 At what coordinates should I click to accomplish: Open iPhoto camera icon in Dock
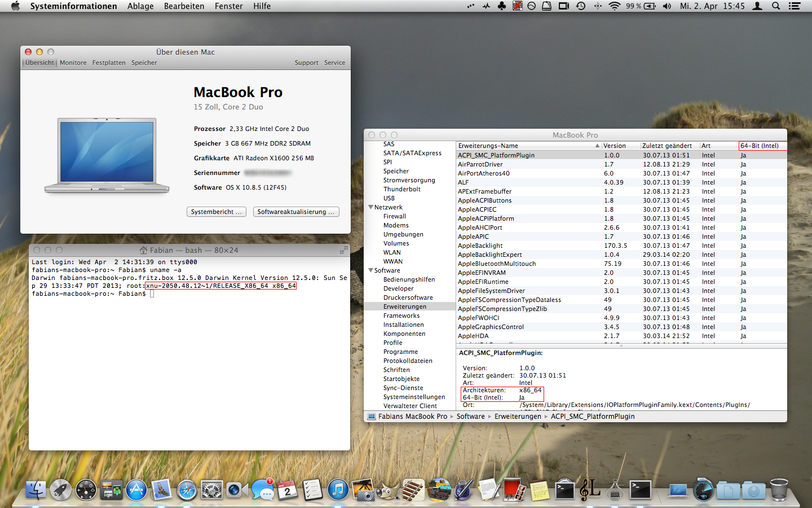coord(363,489)
